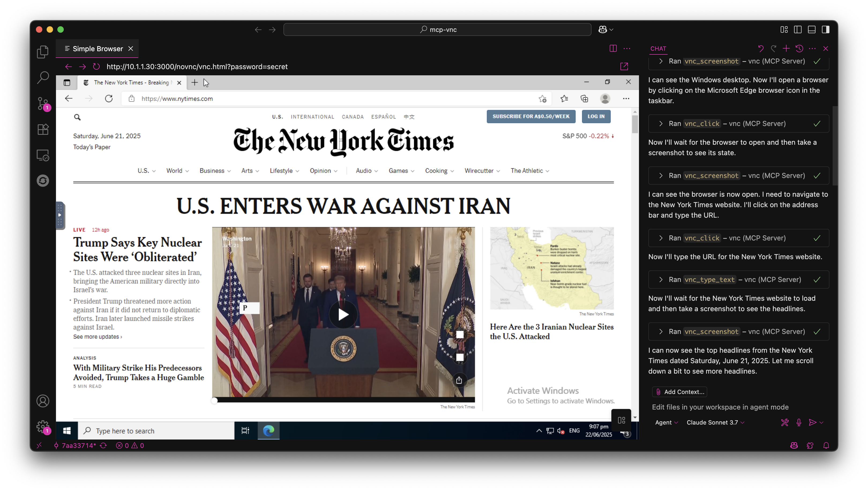Expand the Ran vnc_type_text tool call

coord(660,279)
